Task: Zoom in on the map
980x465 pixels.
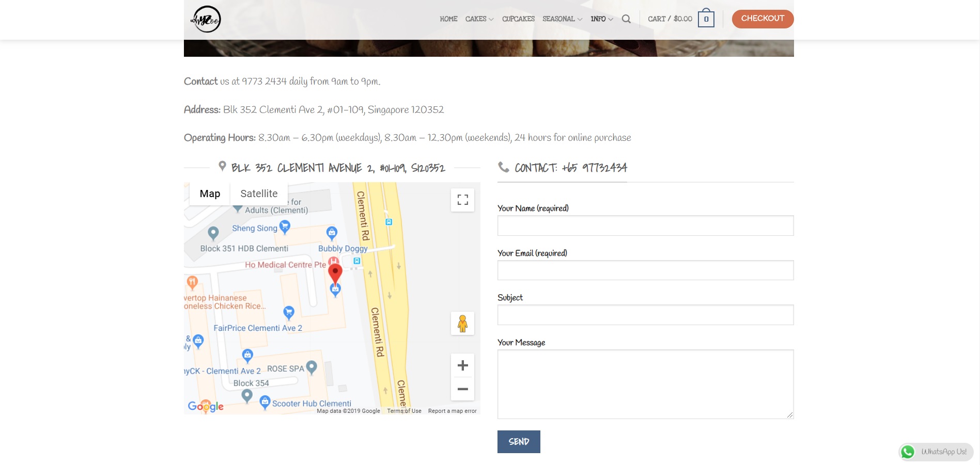Action: (462, 365)
